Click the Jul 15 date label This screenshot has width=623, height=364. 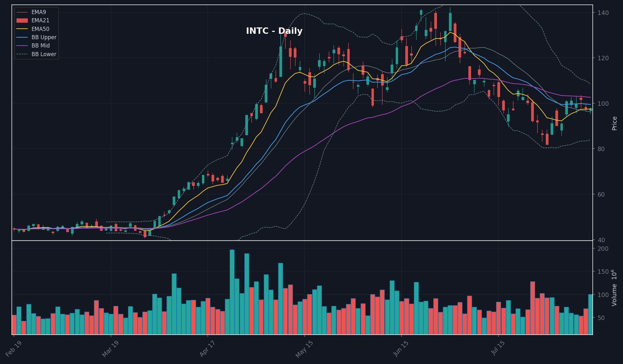coord(498,349)
